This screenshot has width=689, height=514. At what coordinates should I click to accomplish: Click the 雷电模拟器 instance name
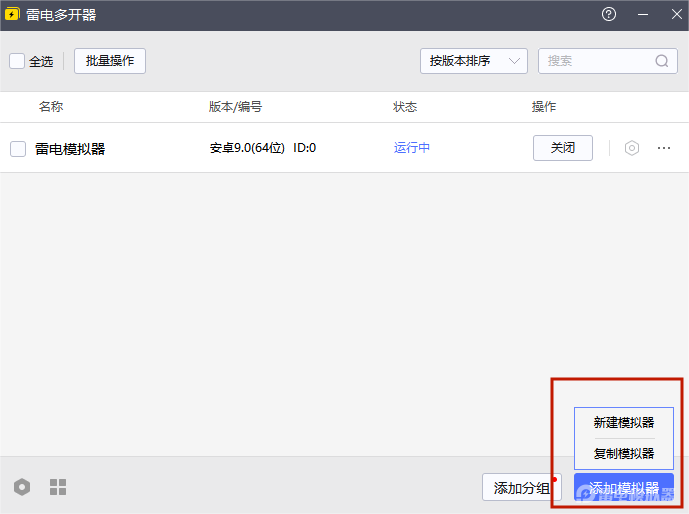pyautogui.click(x=70, y=149)
